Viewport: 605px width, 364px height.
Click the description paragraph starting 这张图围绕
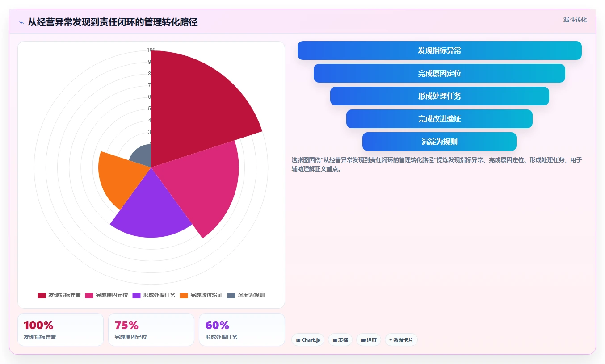tap(437, 164)
